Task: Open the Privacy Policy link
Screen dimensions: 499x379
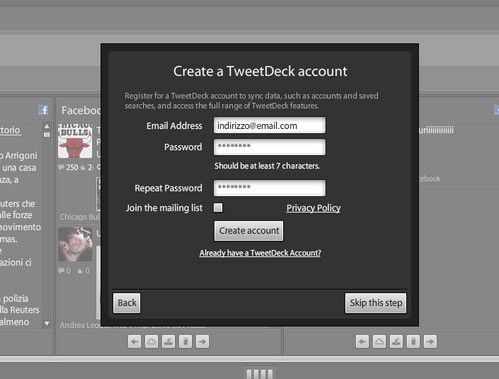Action: tap(313, 208)
